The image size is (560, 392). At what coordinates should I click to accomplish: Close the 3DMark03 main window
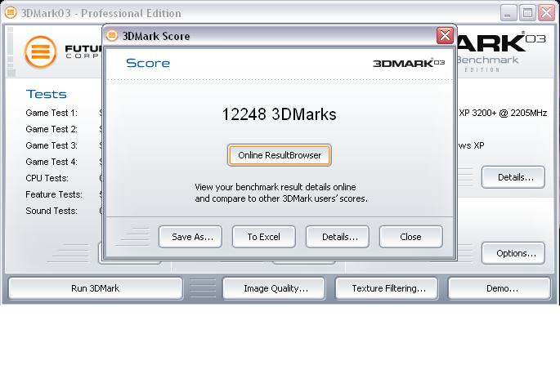click(547, 13)
